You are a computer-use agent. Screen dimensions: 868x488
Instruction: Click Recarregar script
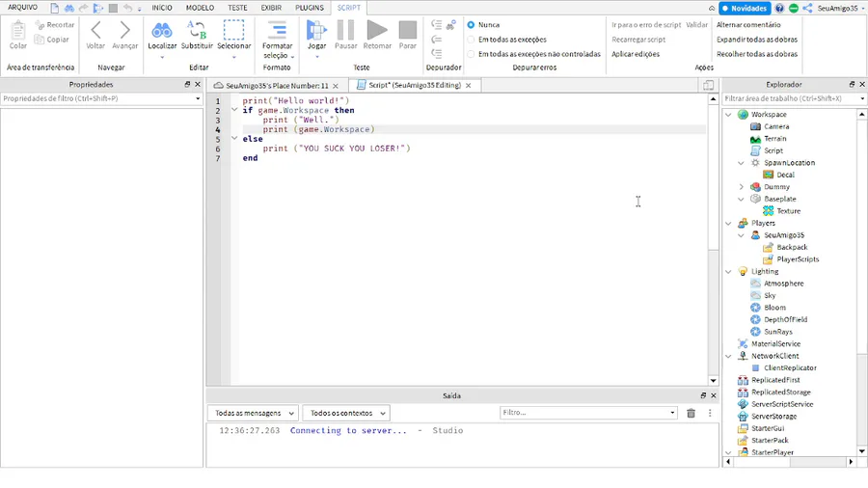(x=638, y=40)
